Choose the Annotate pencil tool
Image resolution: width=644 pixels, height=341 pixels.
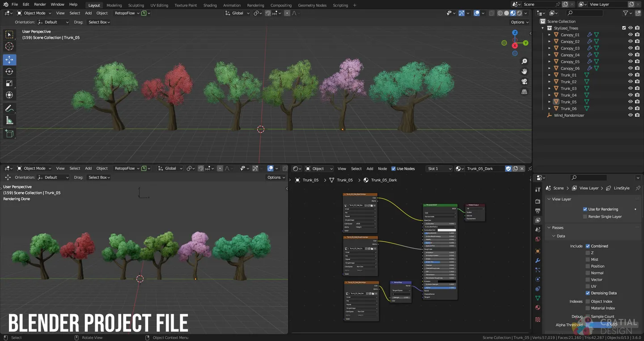coord(9,109)
